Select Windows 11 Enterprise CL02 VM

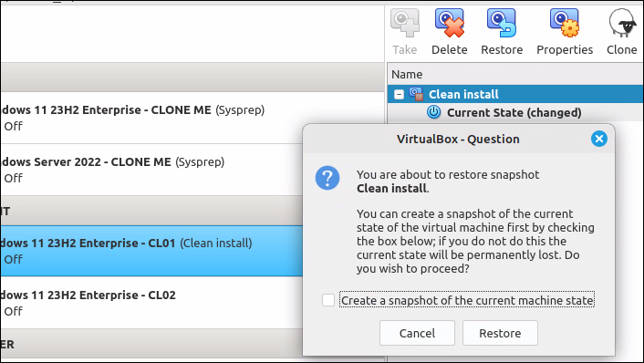pos(151,303)
